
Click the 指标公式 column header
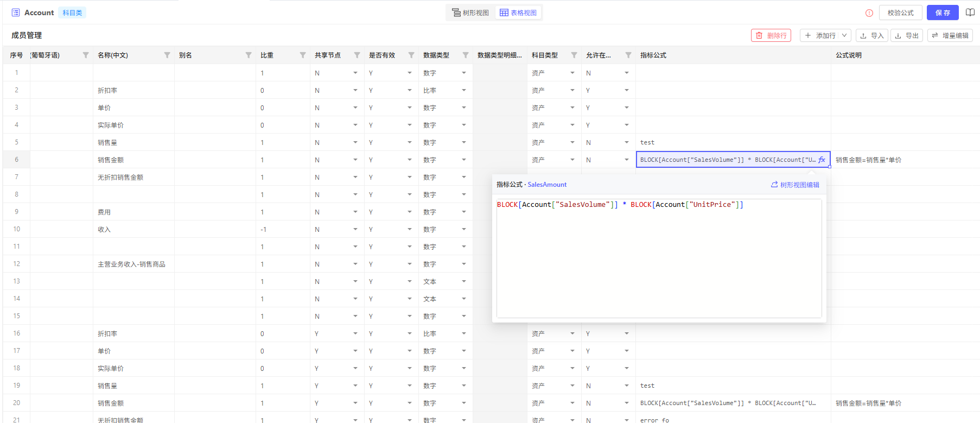tap(733, 55)
